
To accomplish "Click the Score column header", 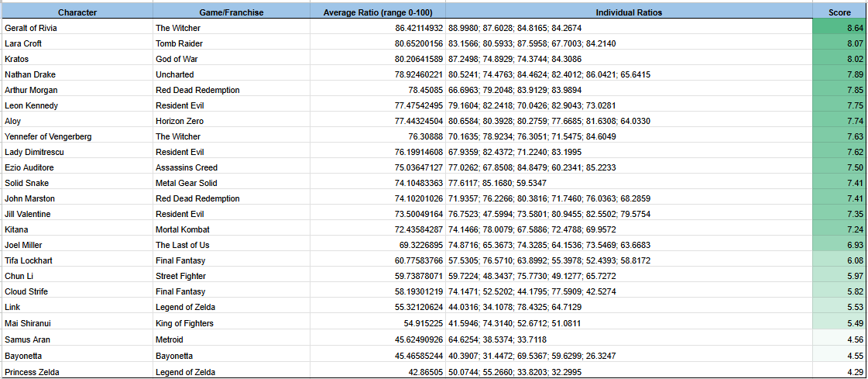I will 839,12.
